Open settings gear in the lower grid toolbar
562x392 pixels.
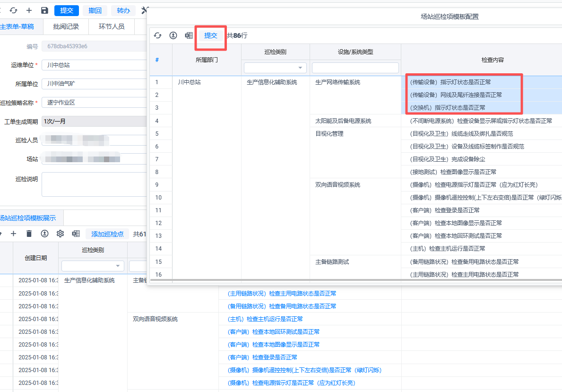pos(60,234)
